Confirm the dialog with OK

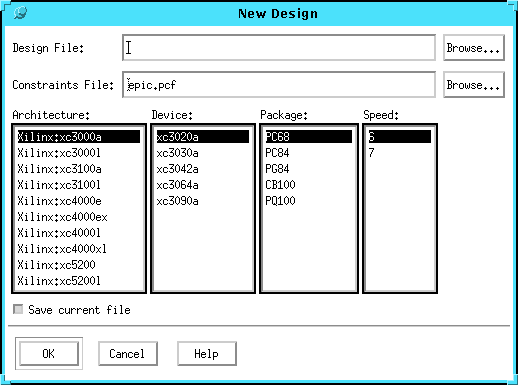[x=49, y=354]
